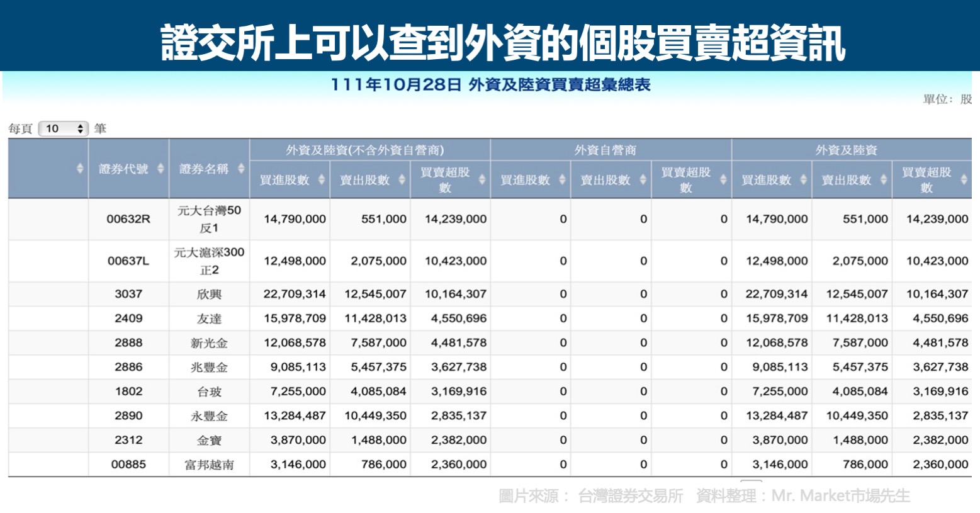
Task: Select stock code 00632R
Action: 128,219
